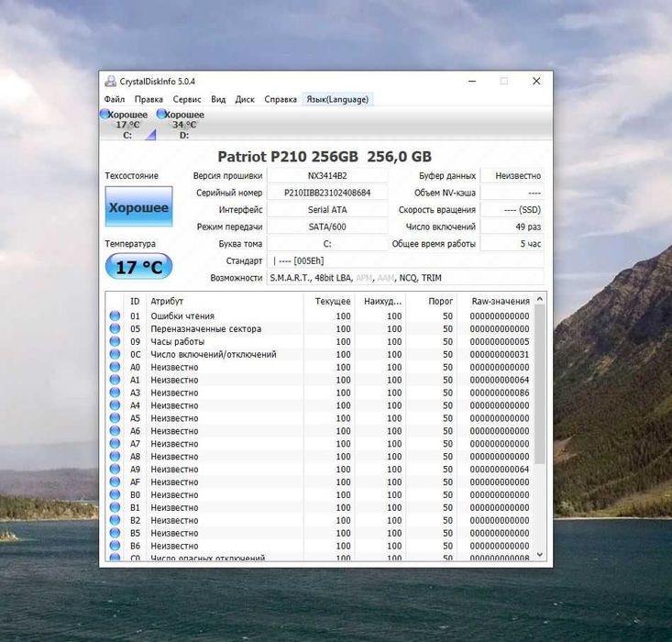Click the Serial ATA interface field
Image resolution: width=672 pixels, height=642 pixels.
[x=327, y=210]
